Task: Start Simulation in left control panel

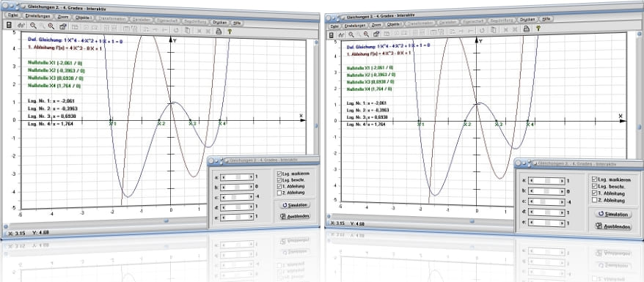Action: (x=294, y=204)
